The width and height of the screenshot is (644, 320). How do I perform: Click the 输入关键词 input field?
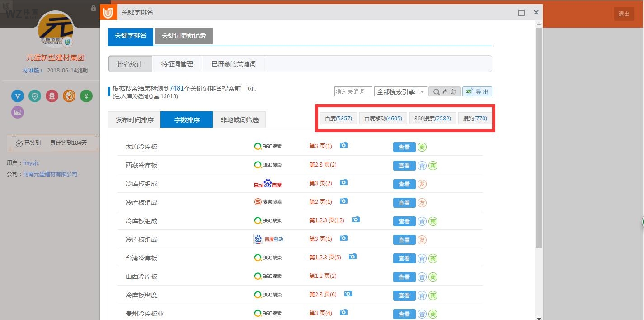coord(353,91)
